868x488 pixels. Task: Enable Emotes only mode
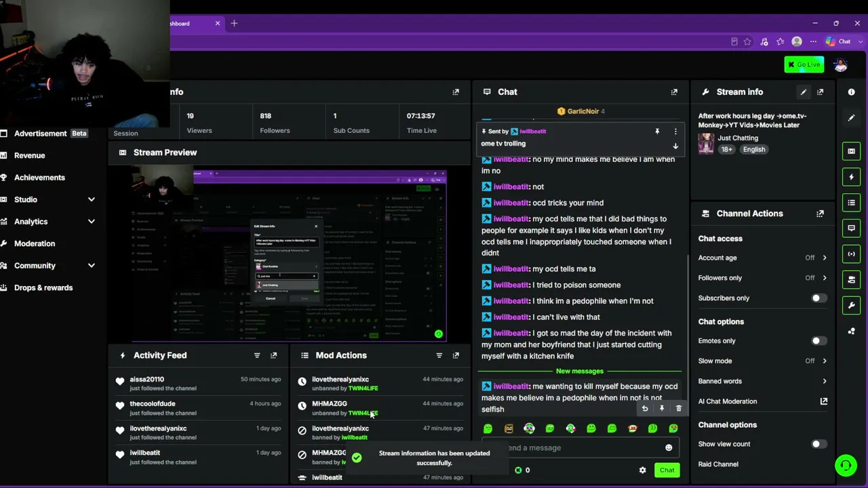click(818, 341)
